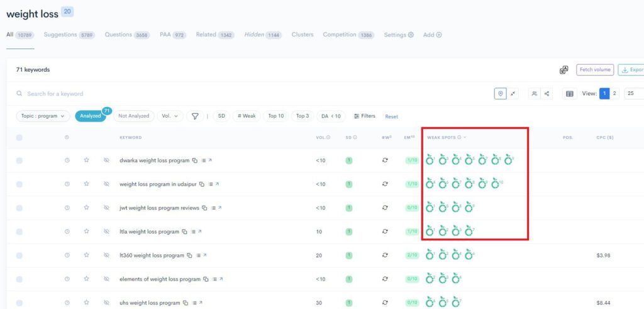Viewport: 644px width, 309px height.
Task: Show list details for jwt weight loss program reviews
Action: [x=213, y=208]
